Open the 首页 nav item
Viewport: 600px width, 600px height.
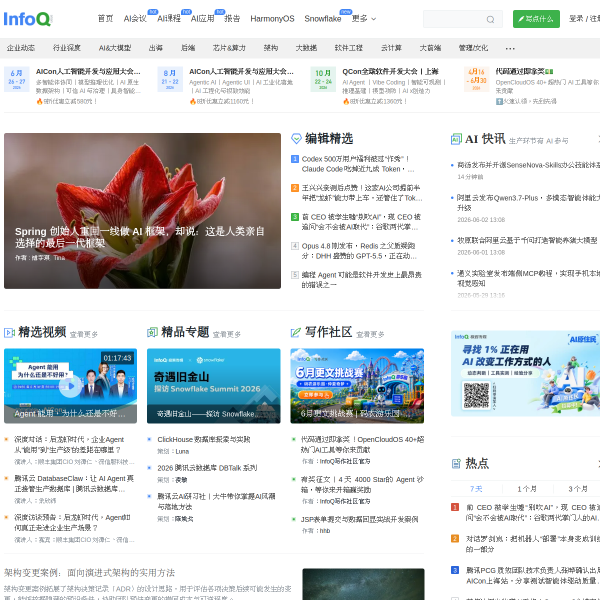pos(105,19)
